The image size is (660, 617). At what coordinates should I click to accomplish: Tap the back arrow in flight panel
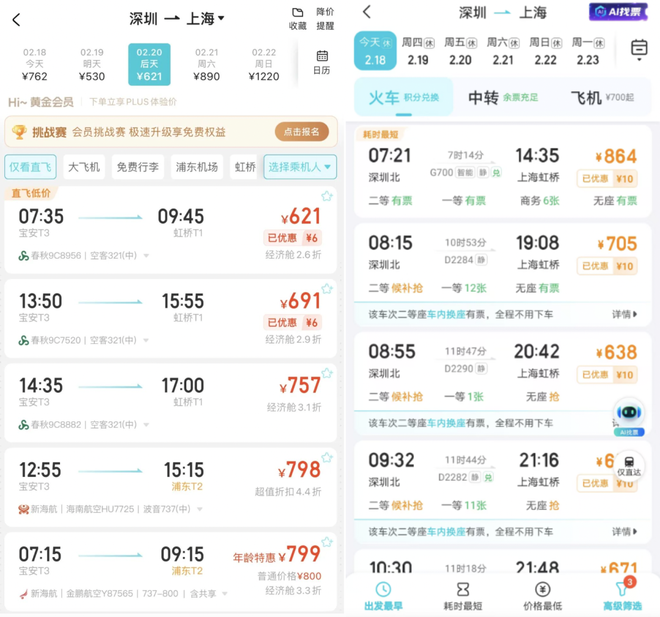point(16,19)
